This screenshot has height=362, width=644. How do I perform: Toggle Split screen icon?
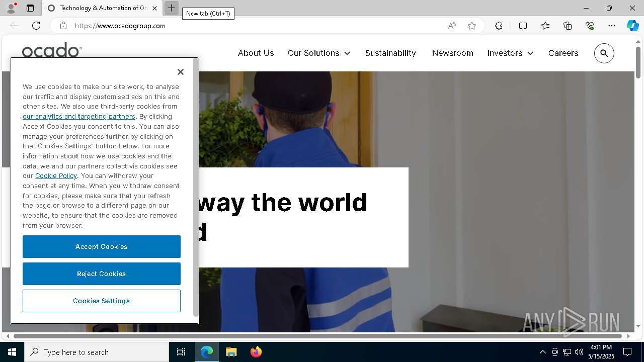click(x=523, y=26)
